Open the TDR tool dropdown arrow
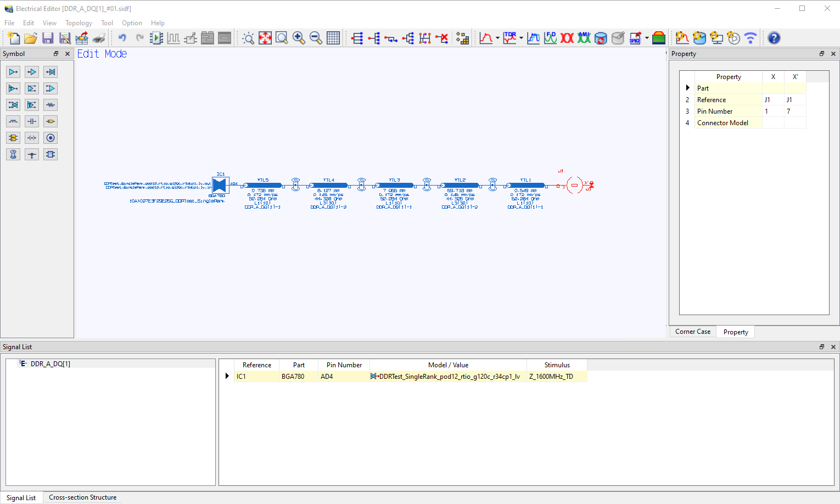 point(520,38)
